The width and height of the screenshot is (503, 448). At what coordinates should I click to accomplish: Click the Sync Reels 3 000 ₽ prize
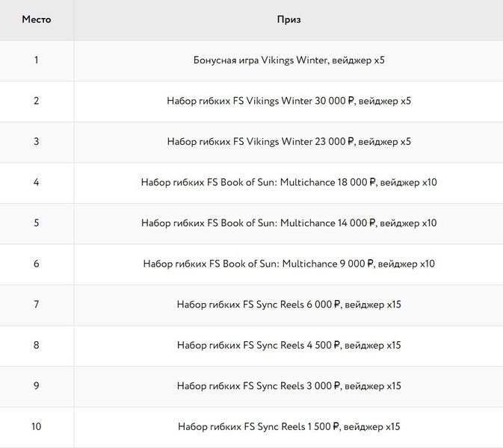288,386
